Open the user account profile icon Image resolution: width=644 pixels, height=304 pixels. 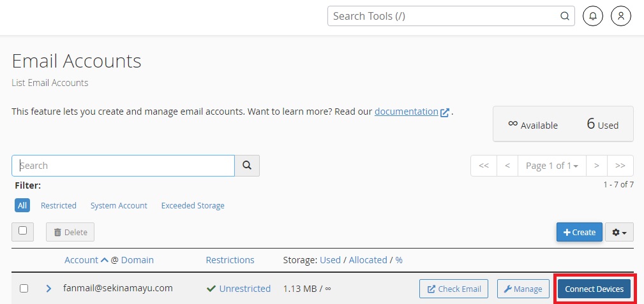(621, 17)
